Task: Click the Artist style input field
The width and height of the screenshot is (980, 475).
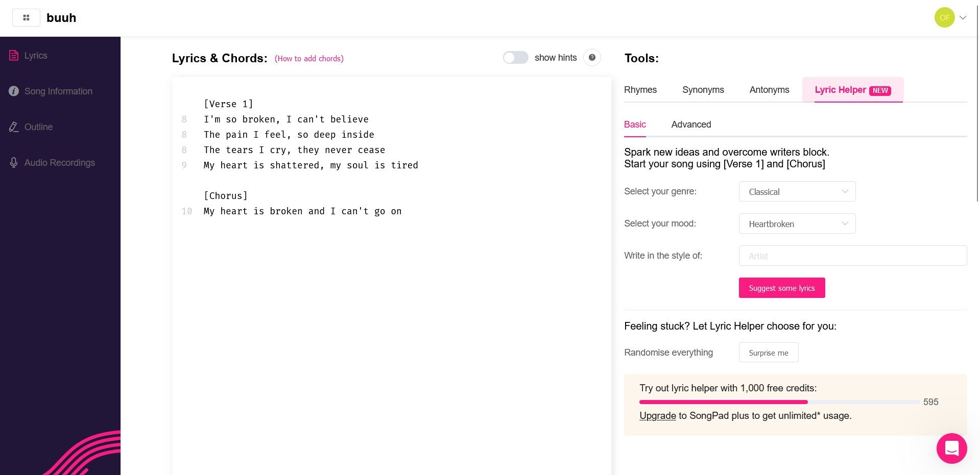Action: tap(852, 256)
